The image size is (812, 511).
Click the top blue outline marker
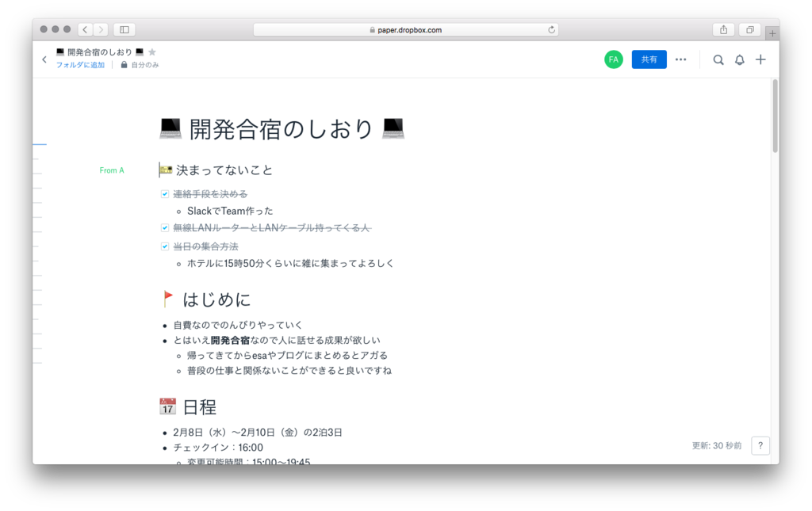pyautogui.click(x=40, y=144)
